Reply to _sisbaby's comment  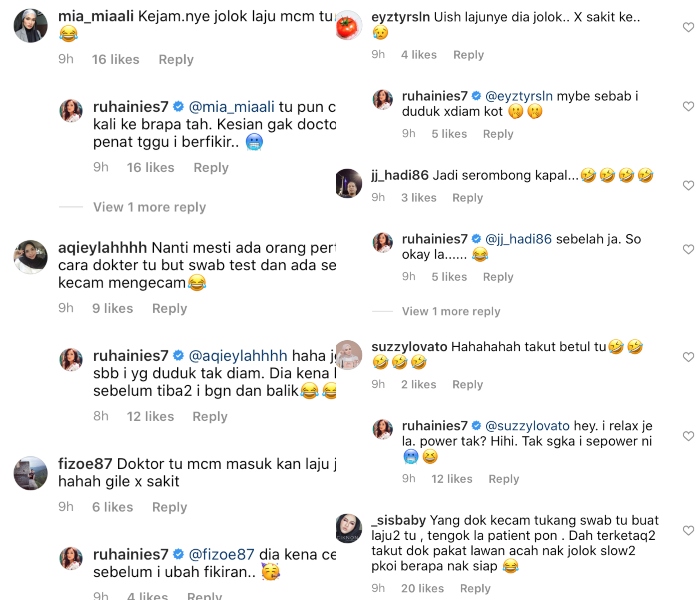click(475, 588)
